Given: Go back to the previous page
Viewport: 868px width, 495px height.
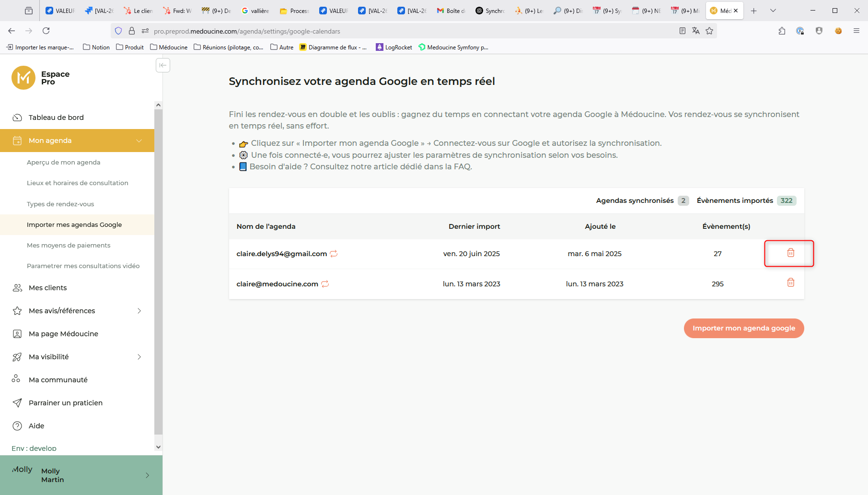Looking at the screenshot, I should click(x=12, y=31).
